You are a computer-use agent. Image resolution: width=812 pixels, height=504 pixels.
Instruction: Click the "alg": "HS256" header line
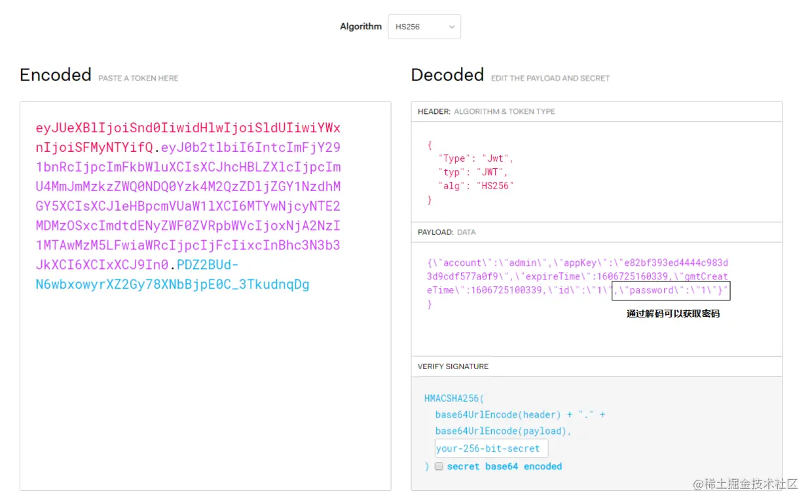tap(476, 186)
